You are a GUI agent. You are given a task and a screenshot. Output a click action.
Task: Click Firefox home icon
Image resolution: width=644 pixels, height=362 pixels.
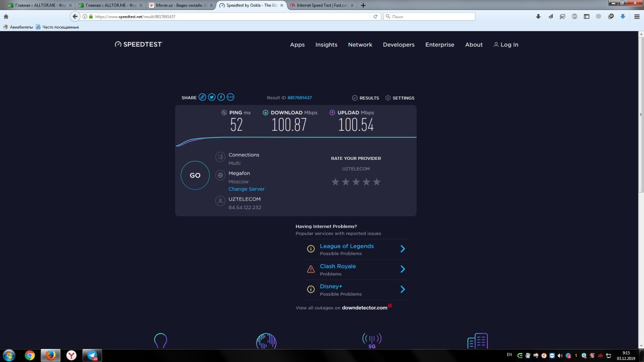pos(6,17)
